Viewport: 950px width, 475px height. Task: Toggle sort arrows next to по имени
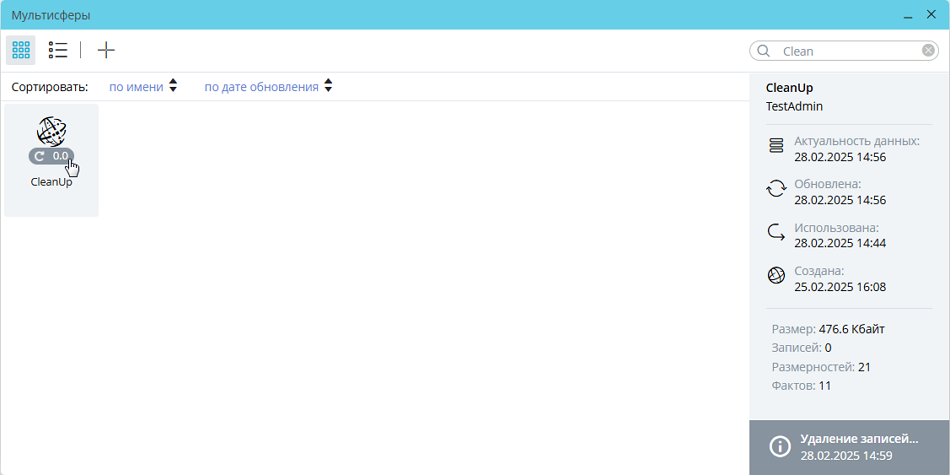coord(173,86)
